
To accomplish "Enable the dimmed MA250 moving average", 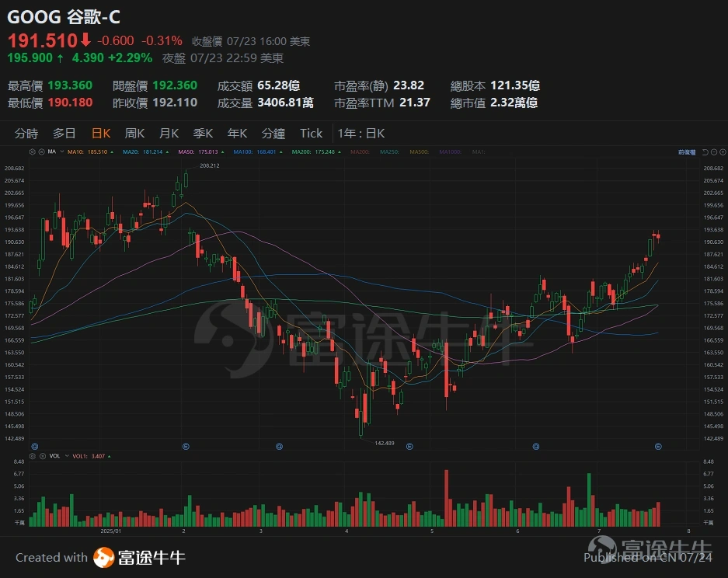I will tap(389, 151).
